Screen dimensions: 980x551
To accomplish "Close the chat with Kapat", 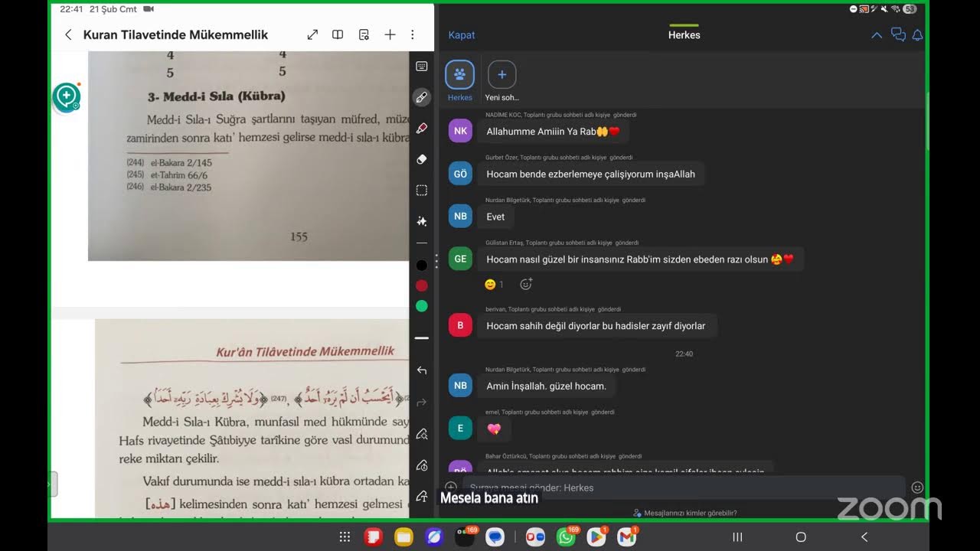I will (462, 35).
